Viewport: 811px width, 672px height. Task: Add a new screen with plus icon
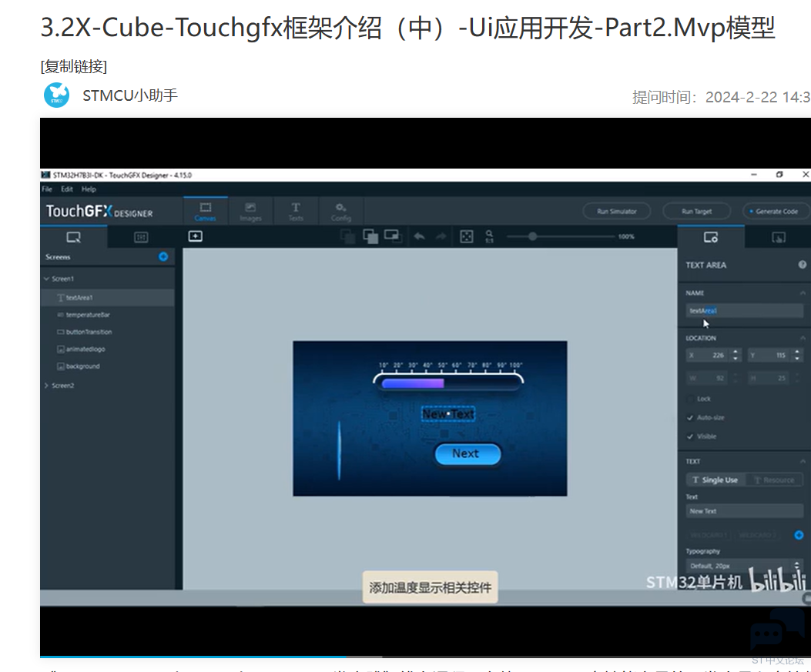[x=163, y=257]
